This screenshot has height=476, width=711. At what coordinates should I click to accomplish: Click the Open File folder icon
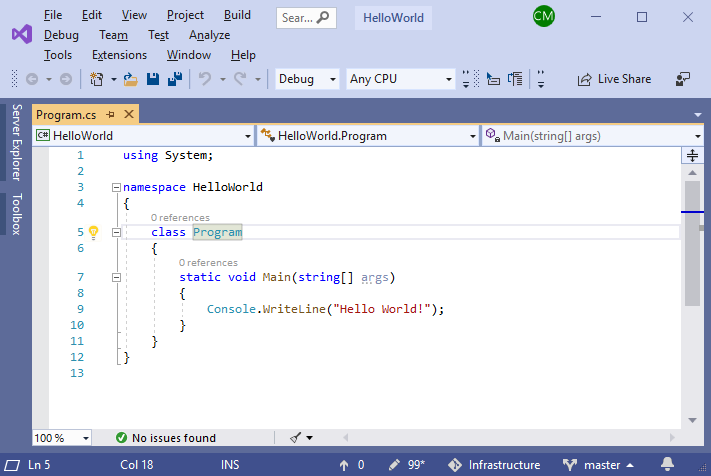131,79
